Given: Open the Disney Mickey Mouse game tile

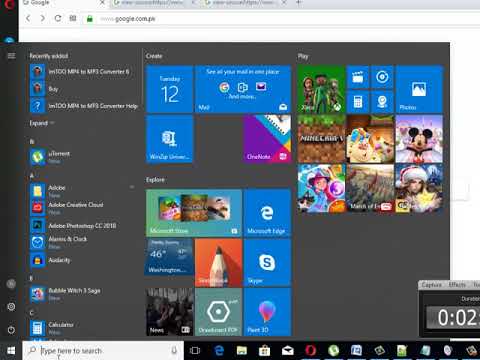Looking at the screenshot, I should [419, 139].
